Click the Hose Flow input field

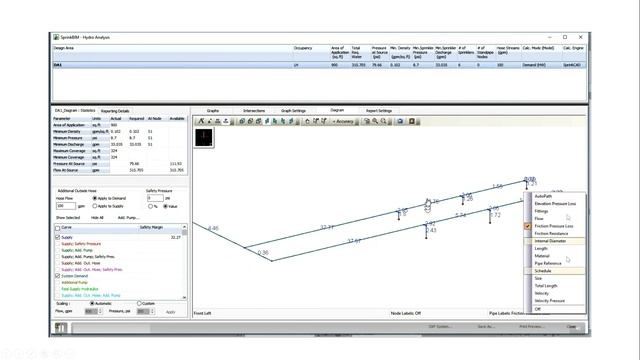66,206
